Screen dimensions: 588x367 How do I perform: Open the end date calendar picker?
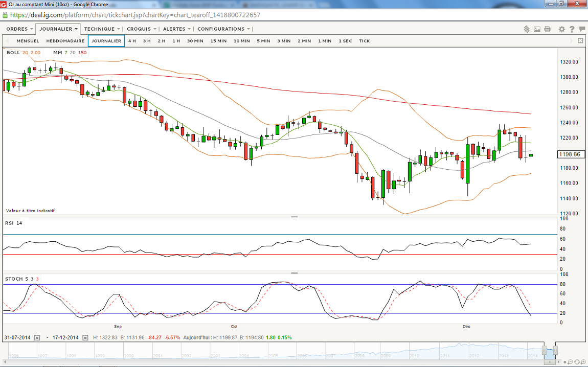85,338
